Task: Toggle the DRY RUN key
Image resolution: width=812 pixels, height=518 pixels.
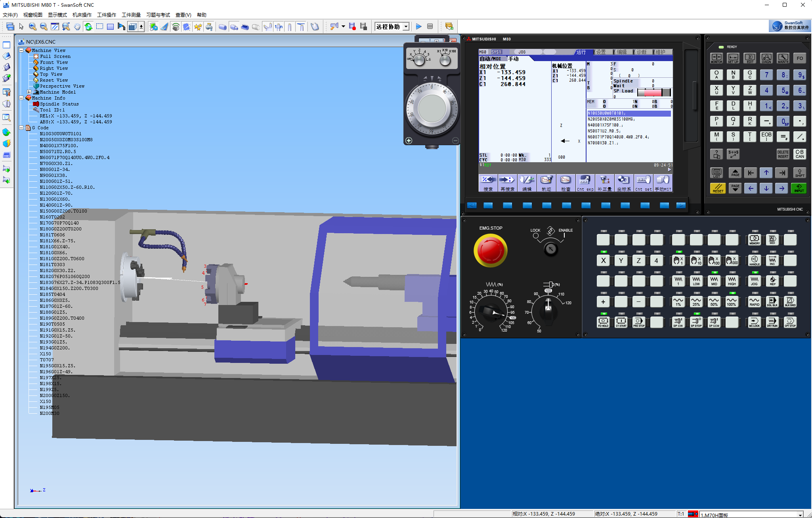Action: [772, 322]
